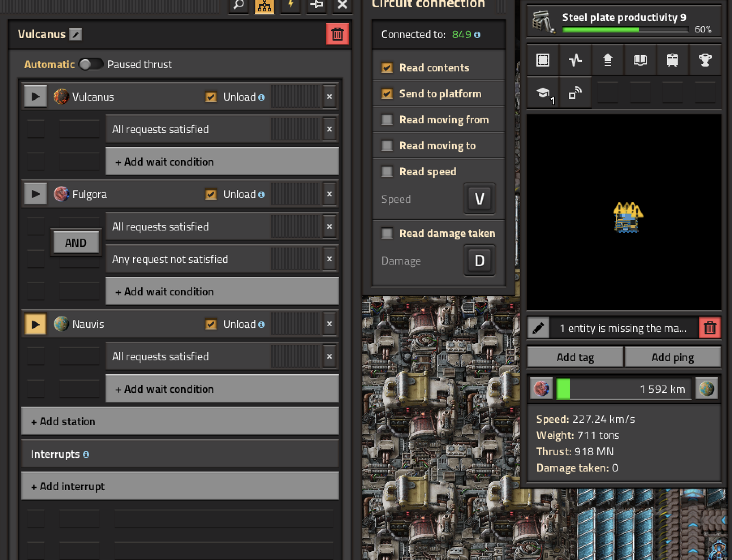Viewport: 732px width, 560px height.
Task: Click the '1 entity is missing the ma...' text
Action: tap(623, 328)
